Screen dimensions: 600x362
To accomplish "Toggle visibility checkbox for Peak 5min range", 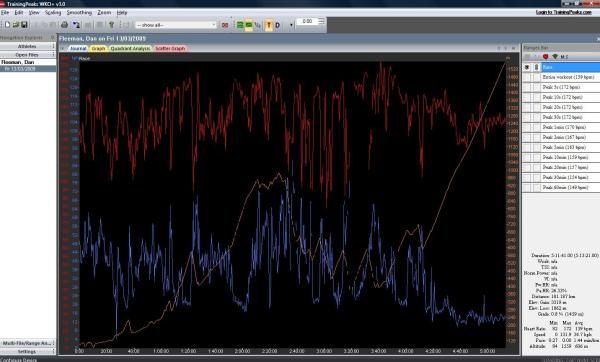I will coord(527,147).
